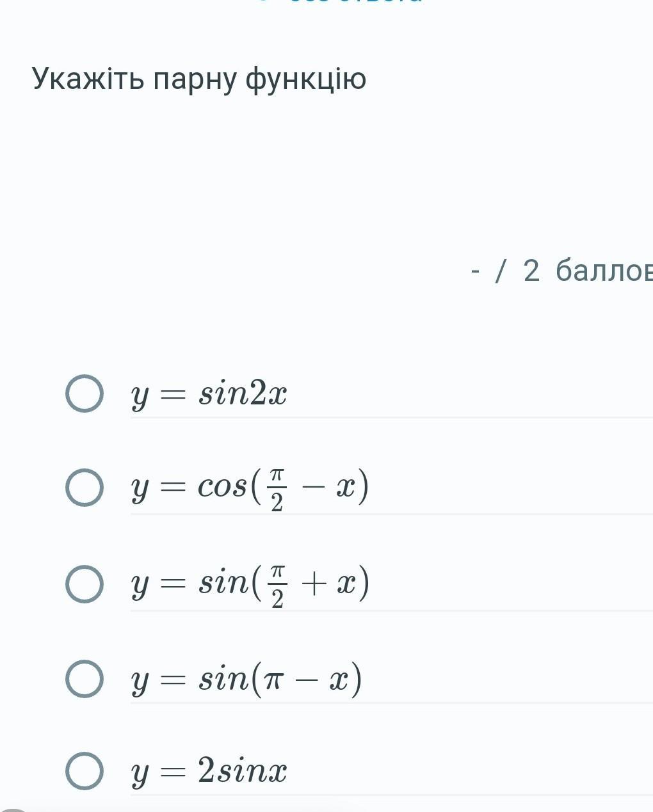
Task: Open the cut-off blue link at the top
Action: 356,2
